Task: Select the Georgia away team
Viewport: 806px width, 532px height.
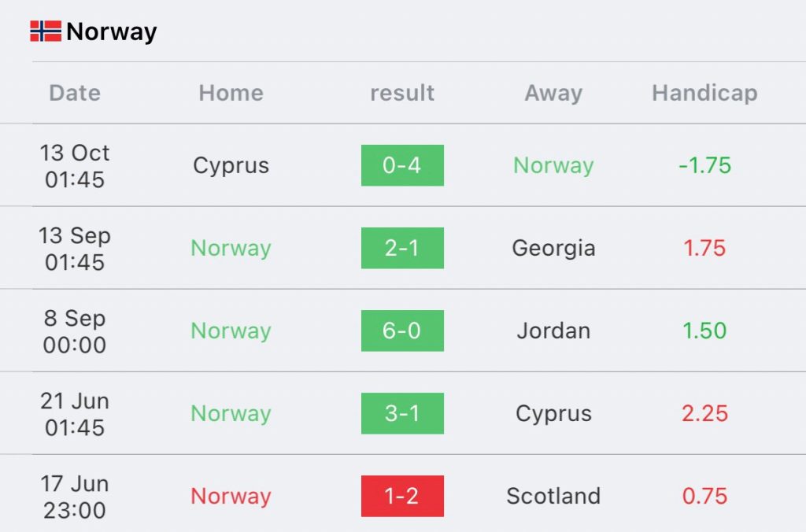Action: [x=553, y=249]
